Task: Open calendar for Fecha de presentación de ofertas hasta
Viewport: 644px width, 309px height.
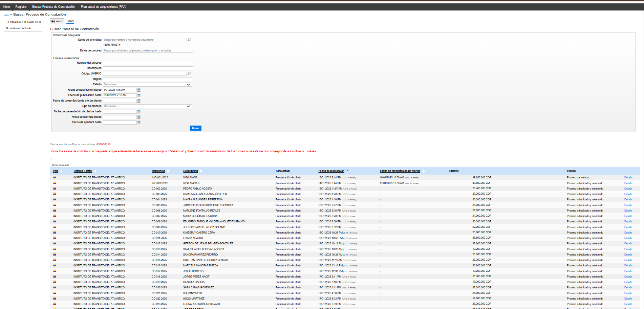Action: [x=139, y=112]
